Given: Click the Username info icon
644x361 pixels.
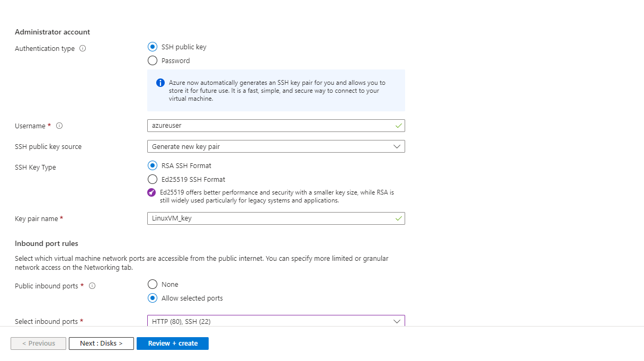Looking at the screenshot, I should point(59,126).
